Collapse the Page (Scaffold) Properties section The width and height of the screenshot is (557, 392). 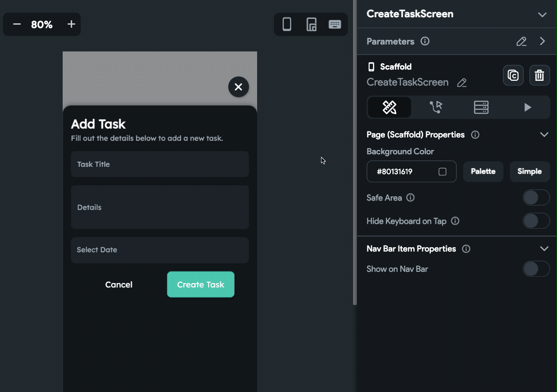coord(544,135)
